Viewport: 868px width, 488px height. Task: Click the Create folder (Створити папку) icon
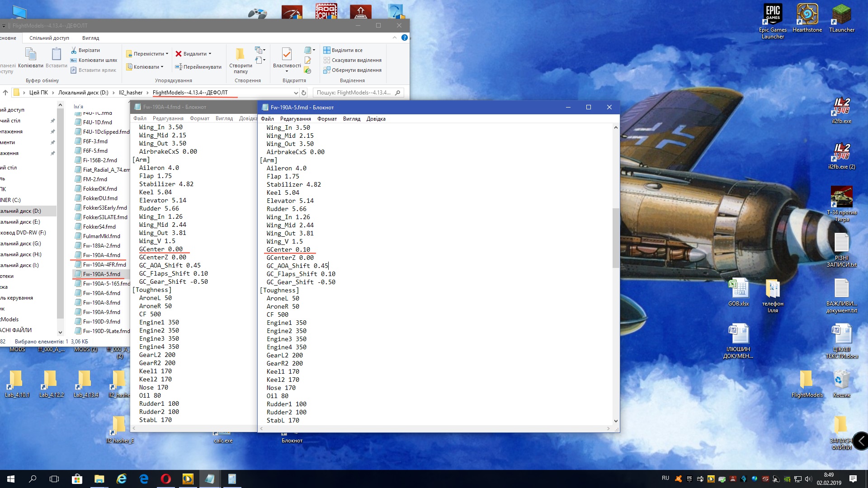[x=240, y=55]
